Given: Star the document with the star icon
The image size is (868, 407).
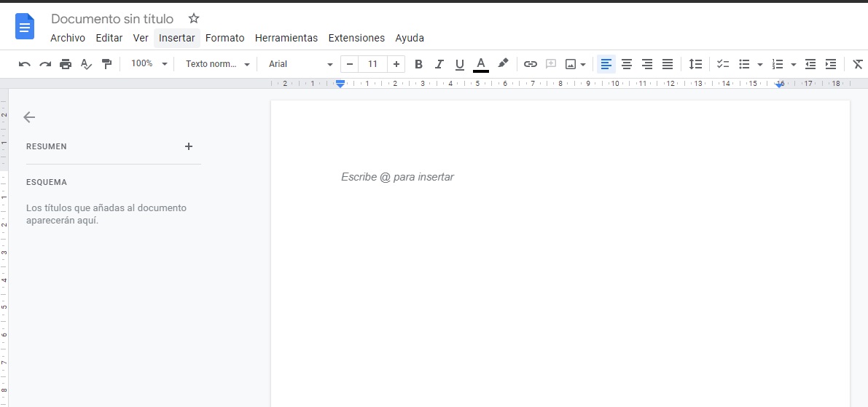Looking at the screenshot, I should [193, 19].
